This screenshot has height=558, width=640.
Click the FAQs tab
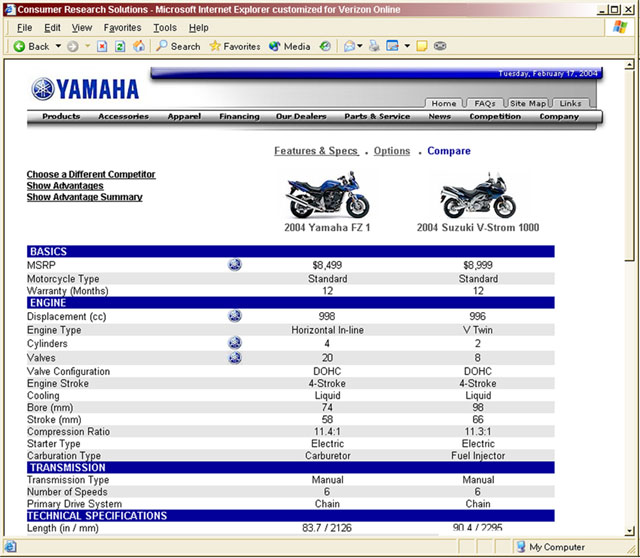tap(485, 103)
